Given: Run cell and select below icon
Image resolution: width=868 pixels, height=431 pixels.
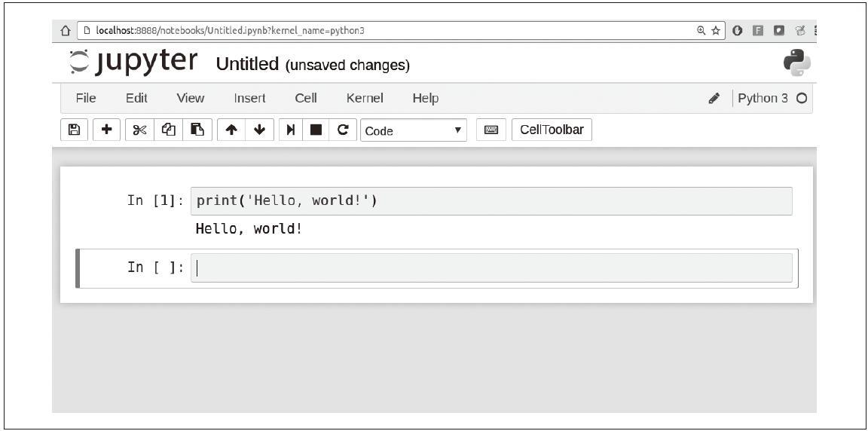Looking at the screenshot, I should tap(291, 130).
